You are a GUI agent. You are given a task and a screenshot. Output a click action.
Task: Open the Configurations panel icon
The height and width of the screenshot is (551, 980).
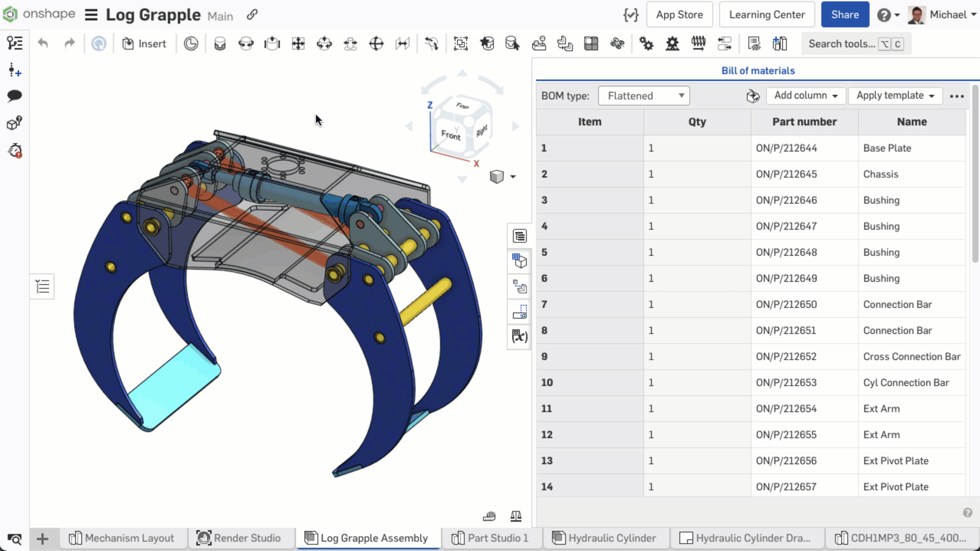pyautogui.click(x=519, y=261)
